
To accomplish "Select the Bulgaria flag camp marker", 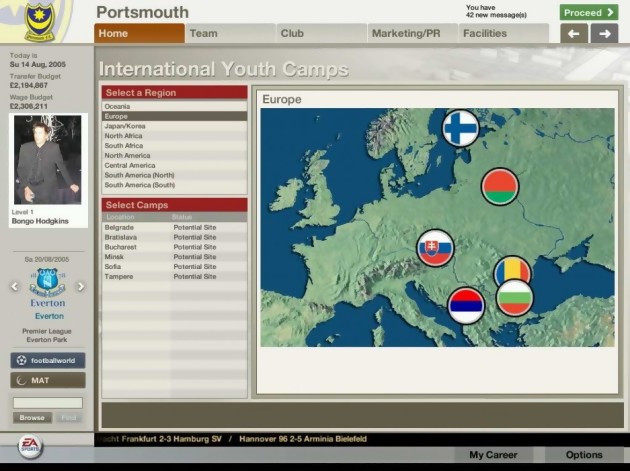I will pyautogui.click(x=515, y=298).
